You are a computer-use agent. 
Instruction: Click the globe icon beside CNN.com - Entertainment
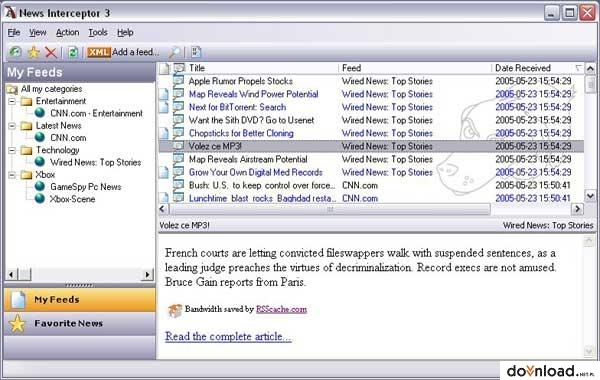(x=40, y=113)
